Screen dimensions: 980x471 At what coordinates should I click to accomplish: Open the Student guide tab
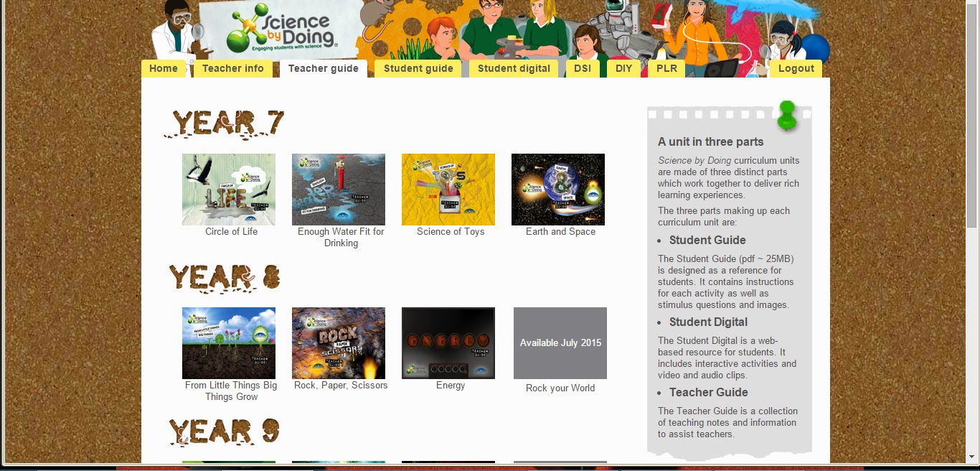(x=418, y=69)
